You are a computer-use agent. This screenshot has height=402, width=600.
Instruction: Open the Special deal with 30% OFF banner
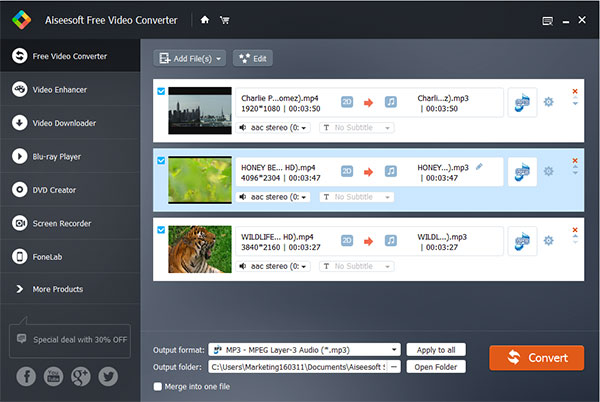70,340
